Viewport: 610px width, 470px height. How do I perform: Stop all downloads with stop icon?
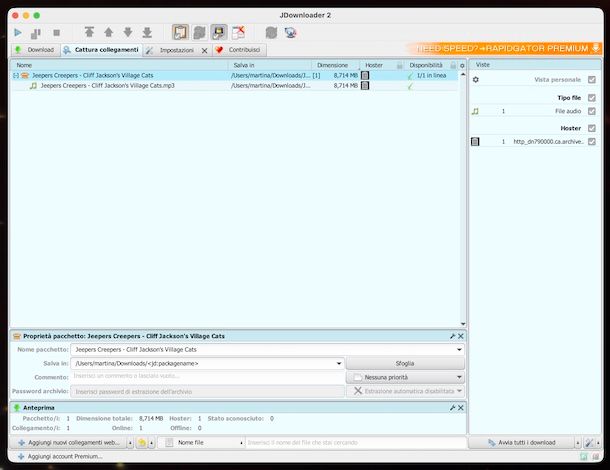56,33
